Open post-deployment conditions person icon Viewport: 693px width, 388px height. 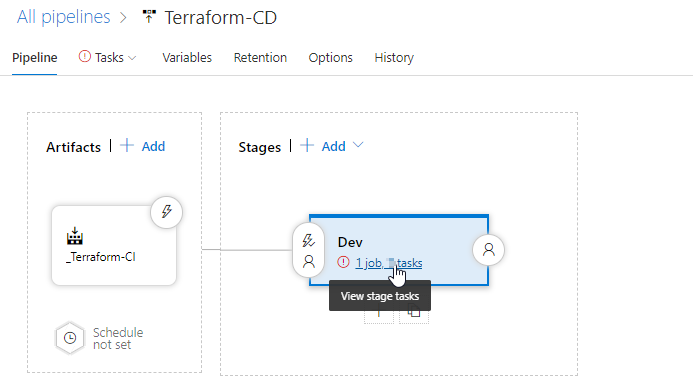488,250
